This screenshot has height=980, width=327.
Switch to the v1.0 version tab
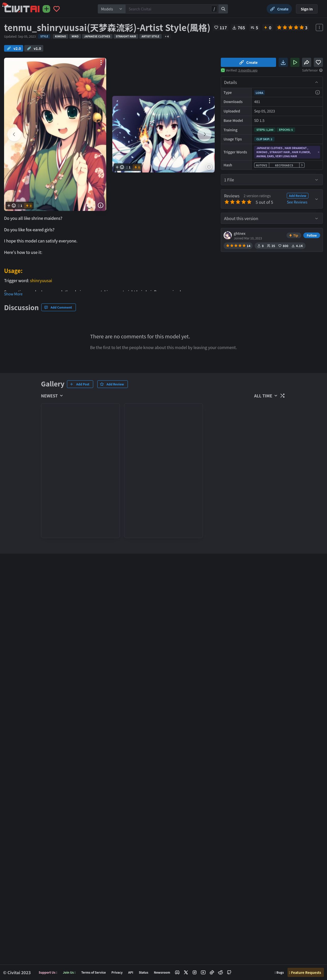(x=34, y=48)
